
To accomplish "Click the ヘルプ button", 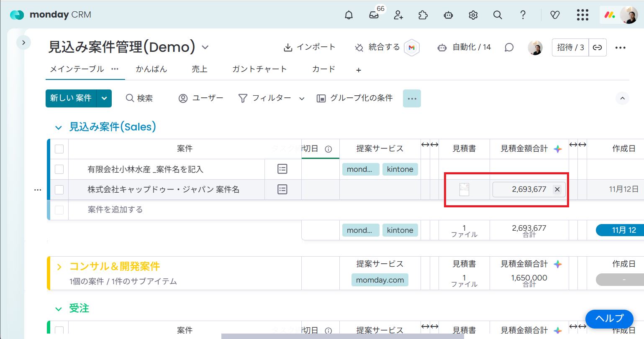I will tap(609, 319).
